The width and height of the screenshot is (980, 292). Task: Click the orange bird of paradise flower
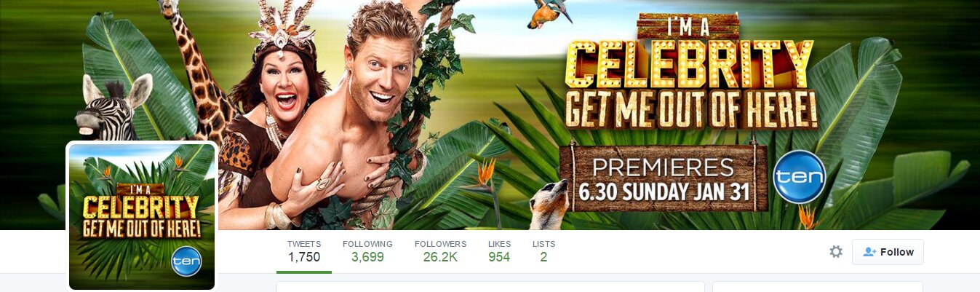[x=485, y=172]
